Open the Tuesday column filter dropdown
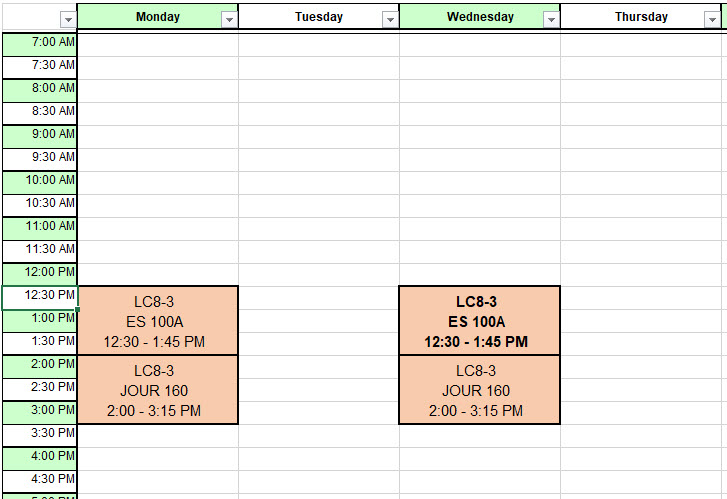 (x=390, y=19)
